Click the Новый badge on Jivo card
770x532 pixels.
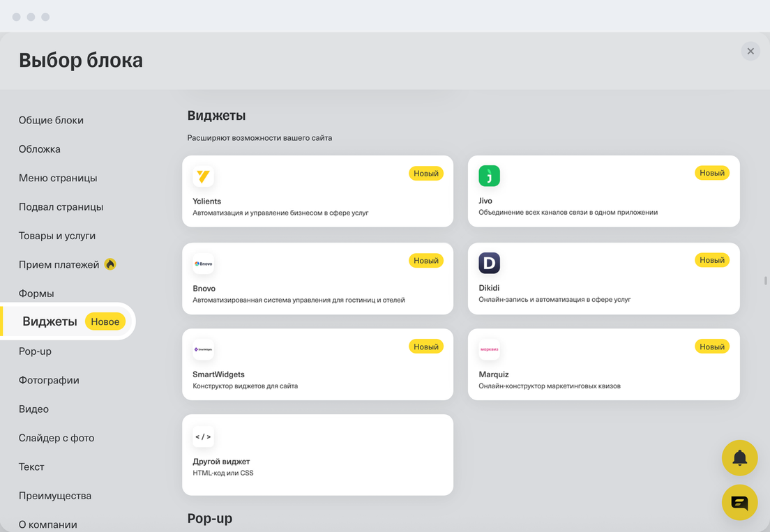click(711, 173)
